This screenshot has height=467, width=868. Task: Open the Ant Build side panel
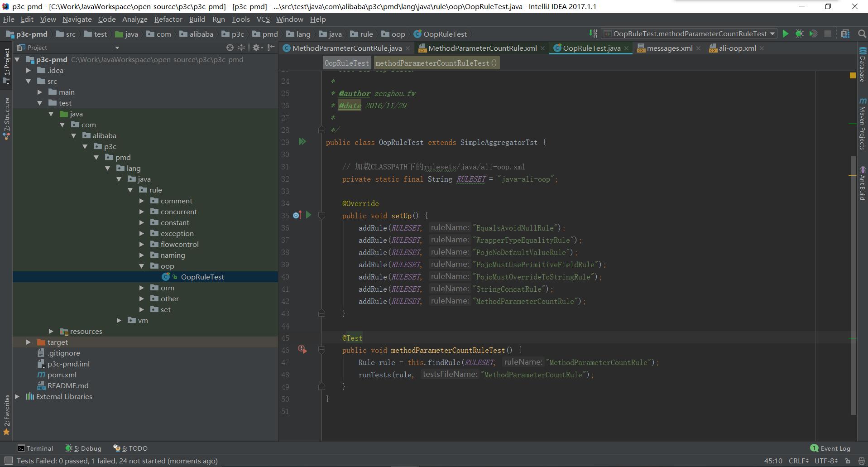point(863,183)
